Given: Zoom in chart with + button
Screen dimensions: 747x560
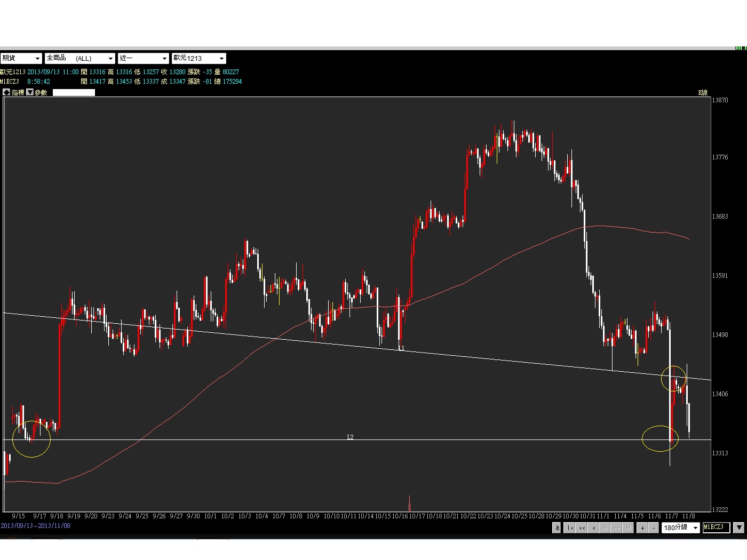Looking at the screenshot, I should click(x=642, y=527).
